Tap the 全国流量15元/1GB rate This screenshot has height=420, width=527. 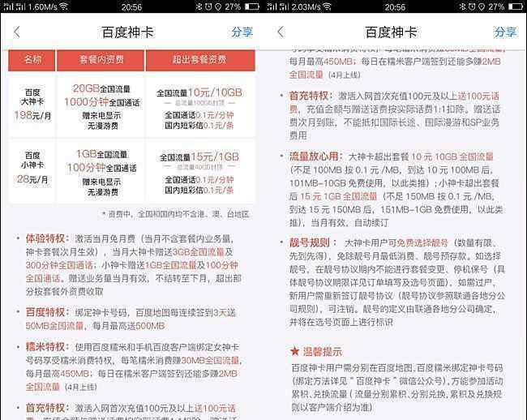point(199,156)
